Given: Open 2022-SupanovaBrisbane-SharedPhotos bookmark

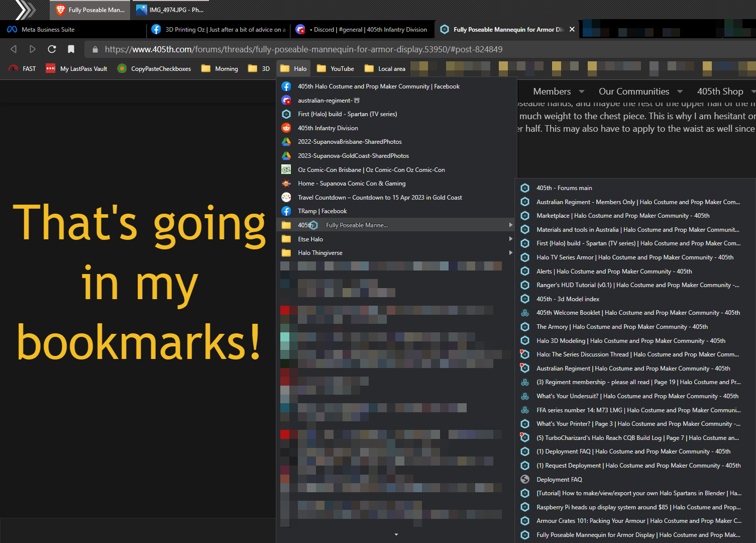Looking at the screenshot, I should [x=397, y=142].
